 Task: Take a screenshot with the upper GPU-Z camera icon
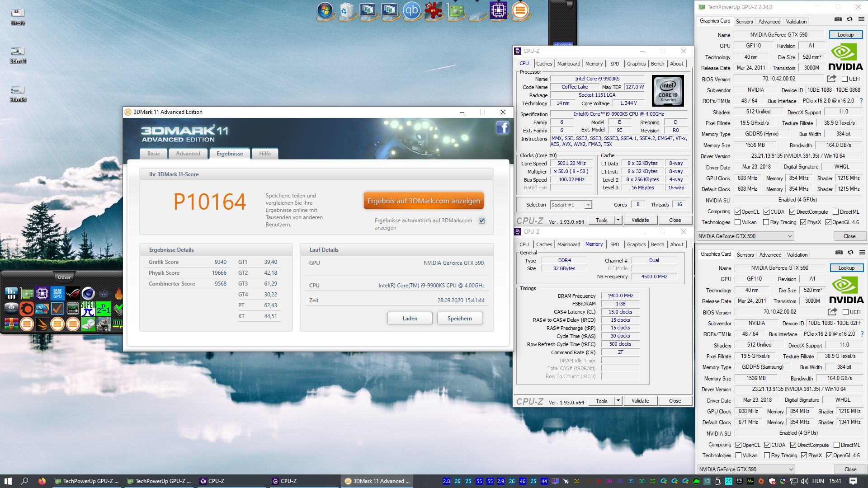tap(838, 19)
